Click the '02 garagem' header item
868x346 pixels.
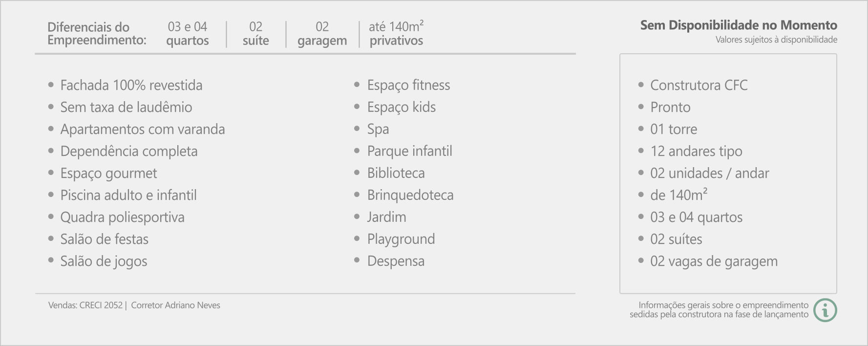click(322, 34)
